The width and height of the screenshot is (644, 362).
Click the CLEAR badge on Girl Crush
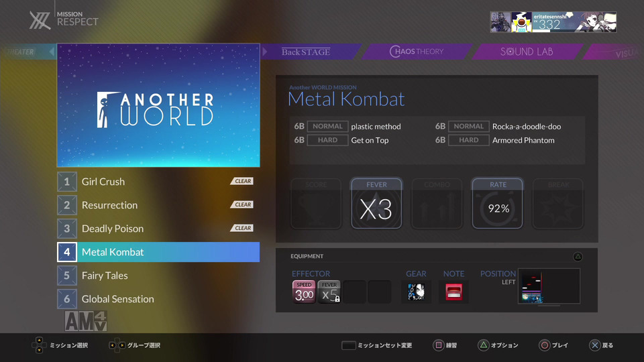coord(242,181)
